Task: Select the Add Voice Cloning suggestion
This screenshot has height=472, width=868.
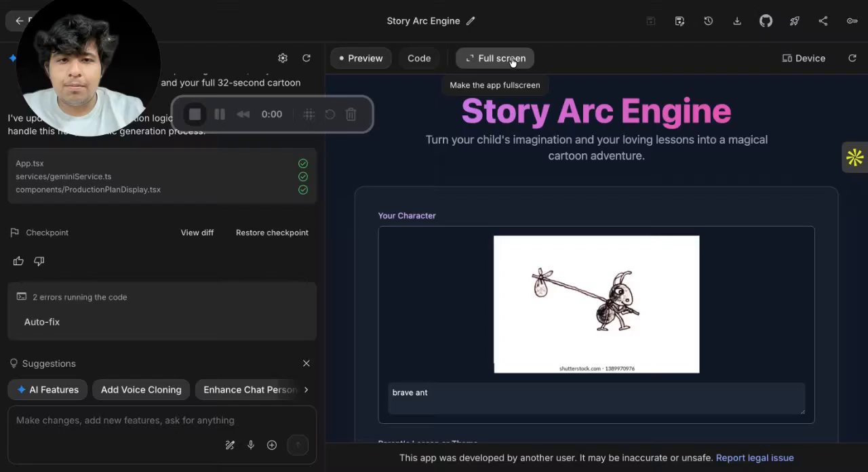Action: (141, 389)
